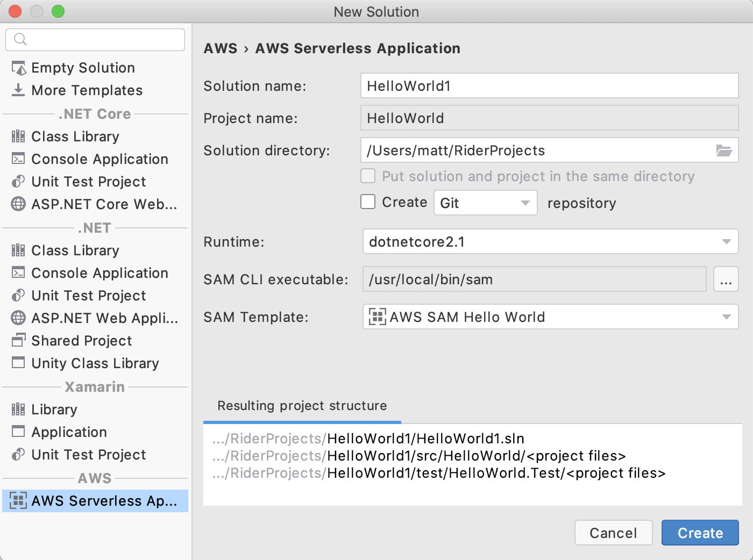The width and height of the screenshot is (753, 560).
Task: Enable Create repository checkbox
Action: click(x=368, y=202)
